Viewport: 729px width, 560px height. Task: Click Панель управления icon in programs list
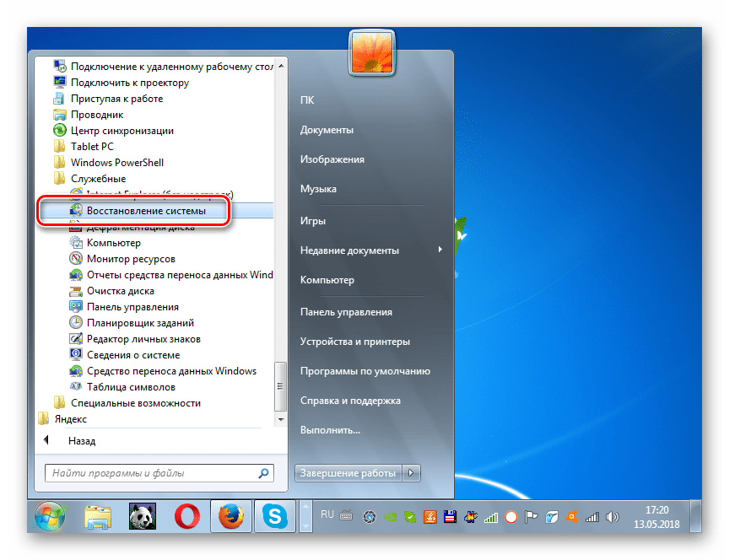click(x=76, y=306)
